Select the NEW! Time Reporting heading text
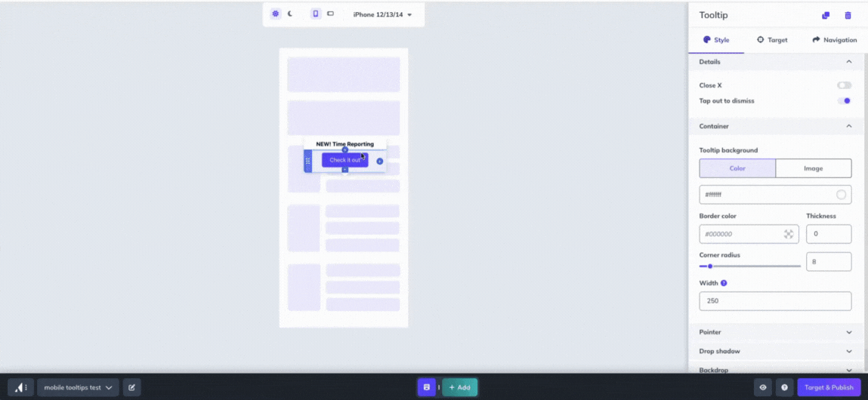The height and width of the screenshot is (400, 868). tap(345, 144)
